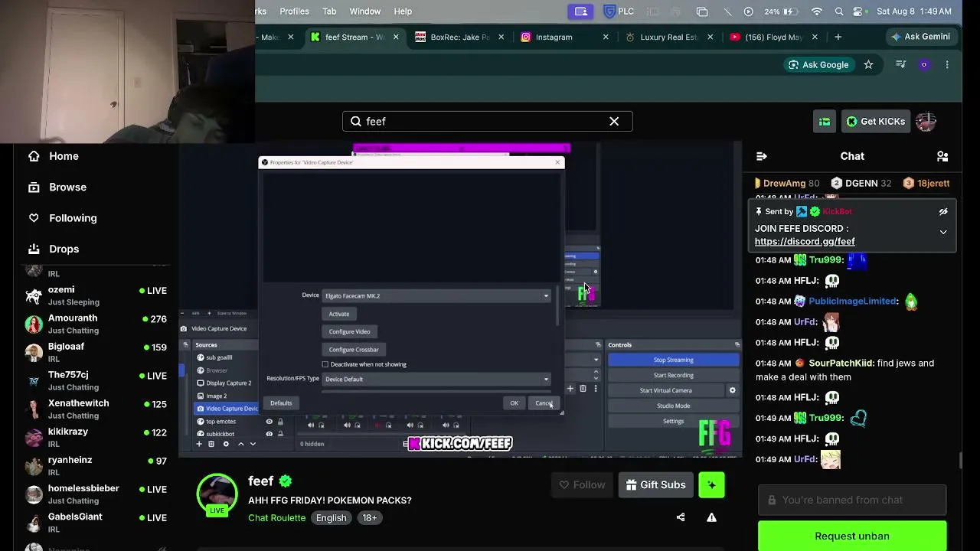Viewport: 980px width, 551px height.
Task: Click OK in the properties dialog
Action: pyautogui.click(x=514, y=403)
